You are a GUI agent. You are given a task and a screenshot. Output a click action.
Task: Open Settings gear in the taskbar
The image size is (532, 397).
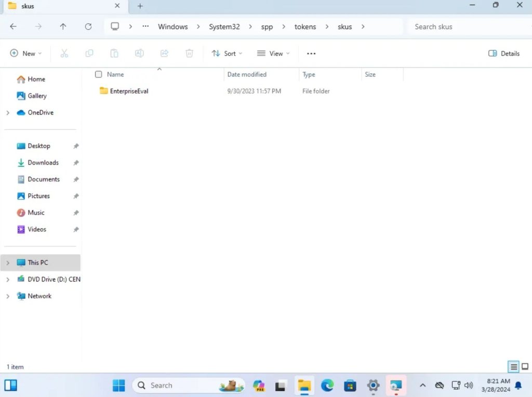373,386
